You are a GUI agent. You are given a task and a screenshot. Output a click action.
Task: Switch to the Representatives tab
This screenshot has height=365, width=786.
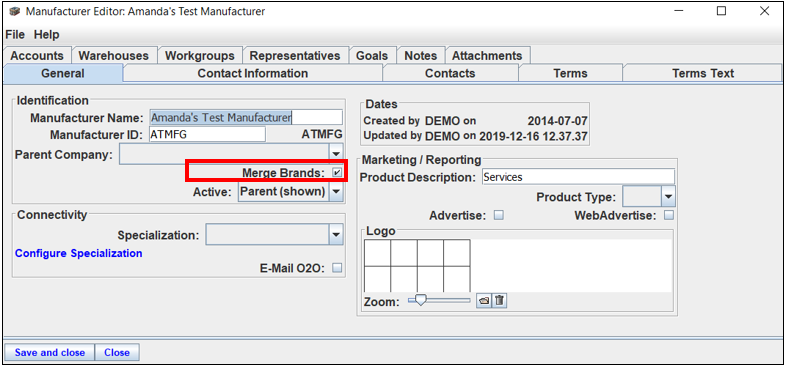pyautogui.click(x=295, y=56)
